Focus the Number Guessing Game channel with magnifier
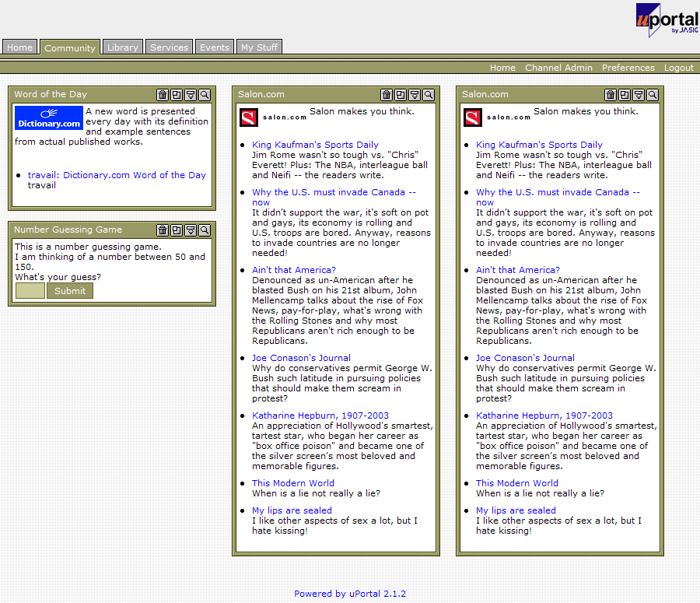 205,230
